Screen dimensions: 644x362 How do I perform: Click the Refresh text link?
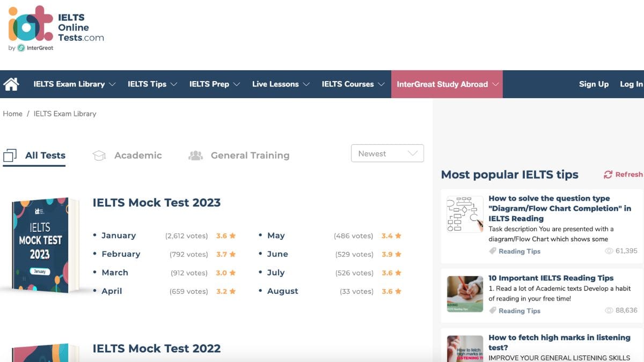629,174
